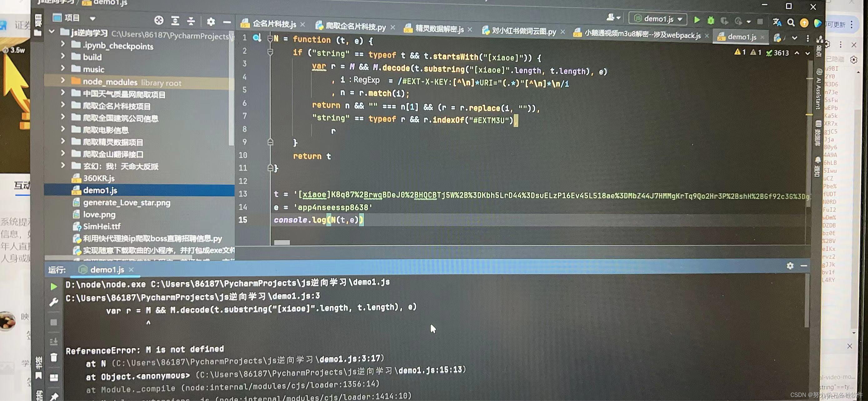868x401 pixels.
Task: Click the orange IDE update arrow icon
Action: click(804, 23)
